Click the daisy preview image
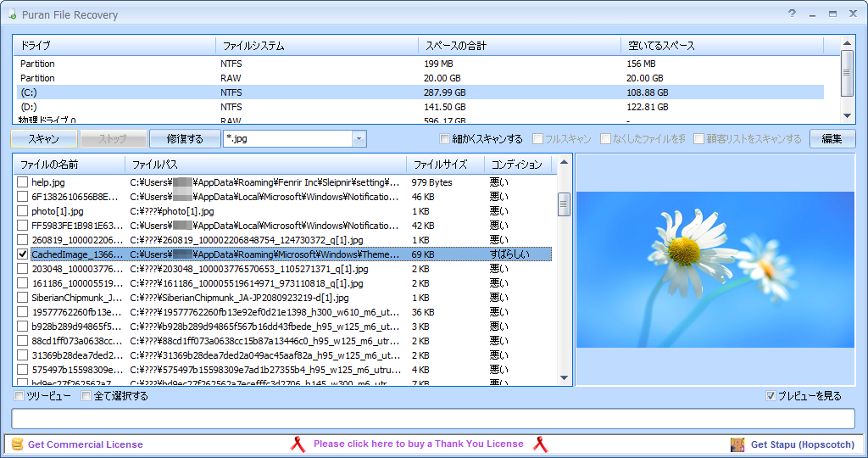Screen dimensions: 868x458 tap(715, 270)
